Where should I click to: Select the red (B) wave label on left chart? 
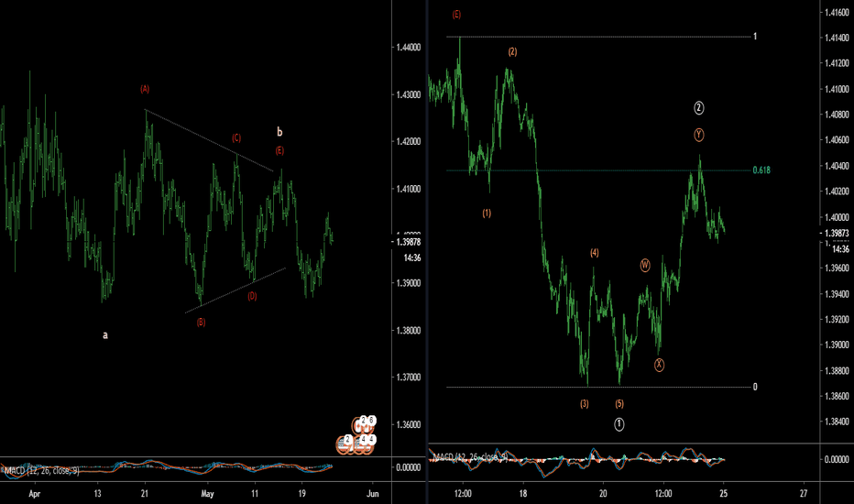pos(201,322)
